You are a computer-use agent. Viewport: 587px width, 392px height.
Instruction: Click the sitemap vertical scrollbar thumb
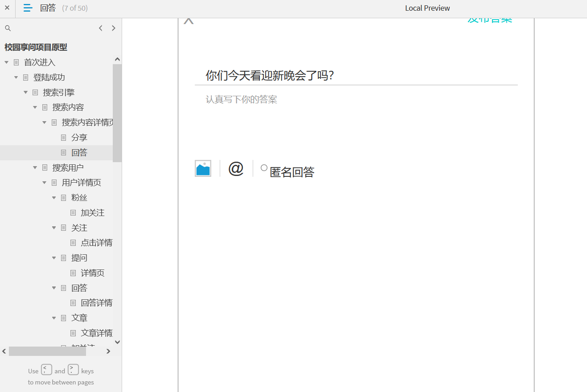[x=117, y=113]
